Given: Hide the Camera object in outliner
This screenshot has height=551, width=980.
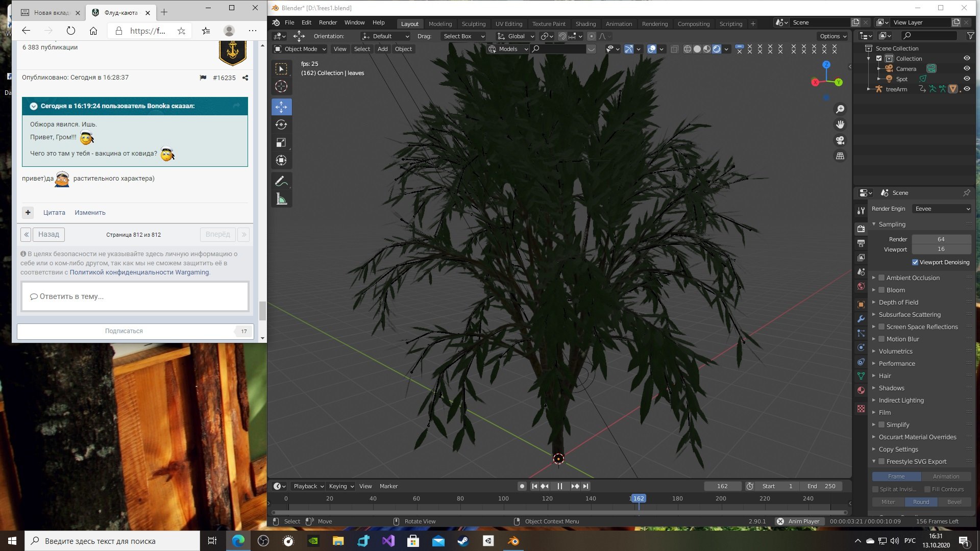Looking at the screenshot, I should (967, 68).
